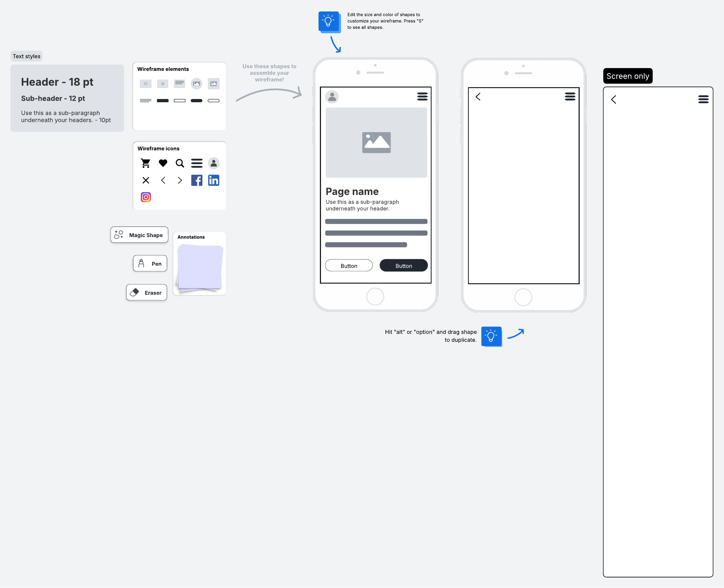Click back arrow in second phone screen
This screenshot has width=724, height=588.
(478, 97)
